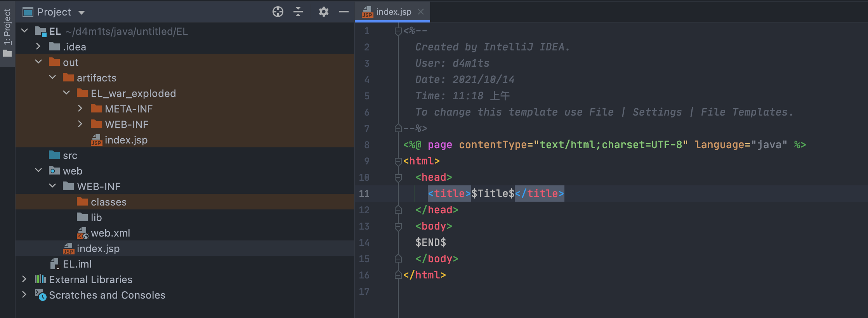Select the src folder row
Screen dimensions: 868x318
point(184,155)
